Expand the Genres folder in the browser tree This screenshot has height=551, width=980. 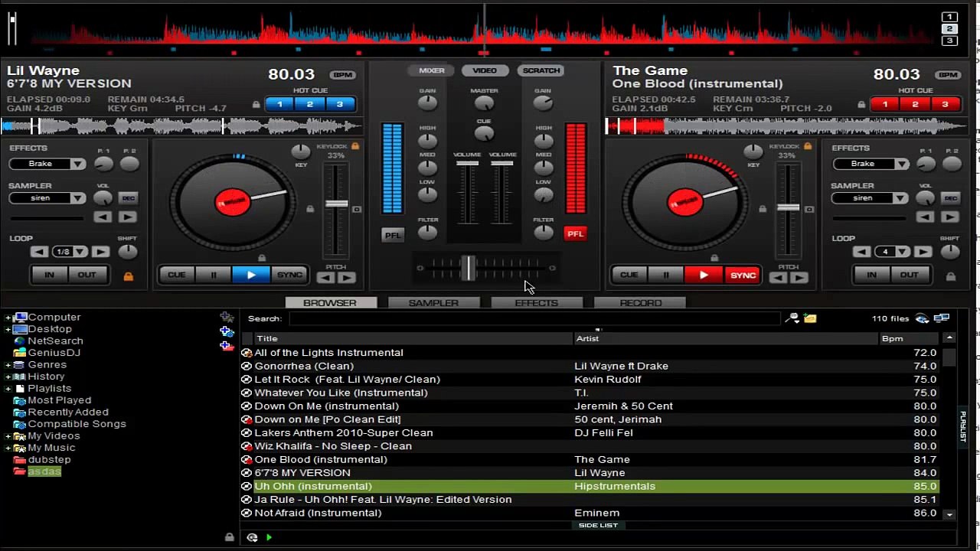[8, 365]
